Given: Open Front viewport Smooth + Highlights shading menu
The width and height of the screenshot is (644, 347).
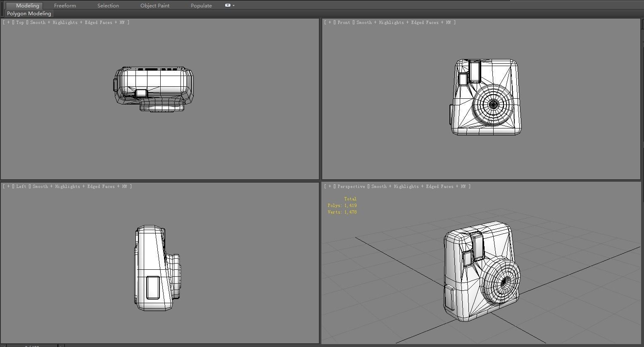Looking at the screenshot, I should [x=403, y=22].
